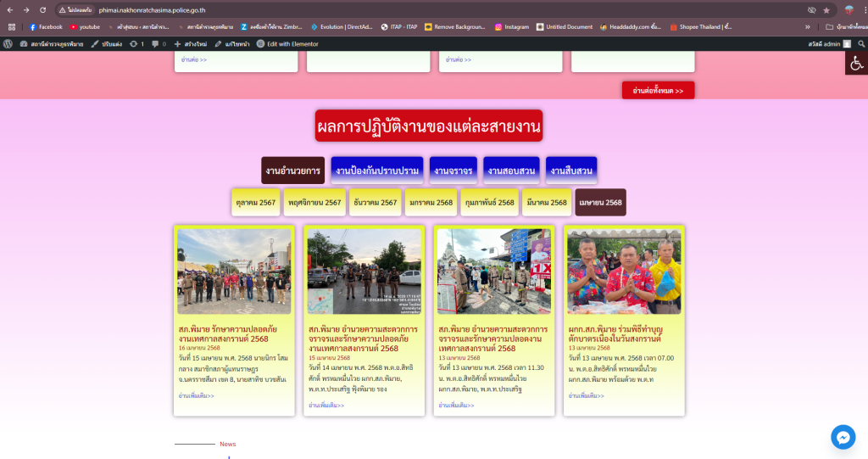Viewport: 868px width, 459px height.
Task: Select the มีนาคม 2568 month tab
Action: (547, 203)
